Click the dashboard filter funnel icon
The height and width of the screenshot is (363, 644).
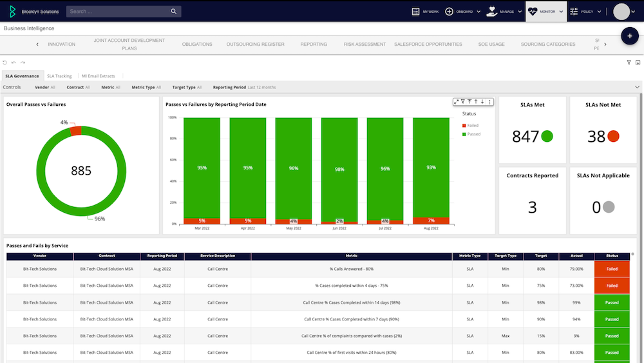pyautogui.click(x=629, y=63)
